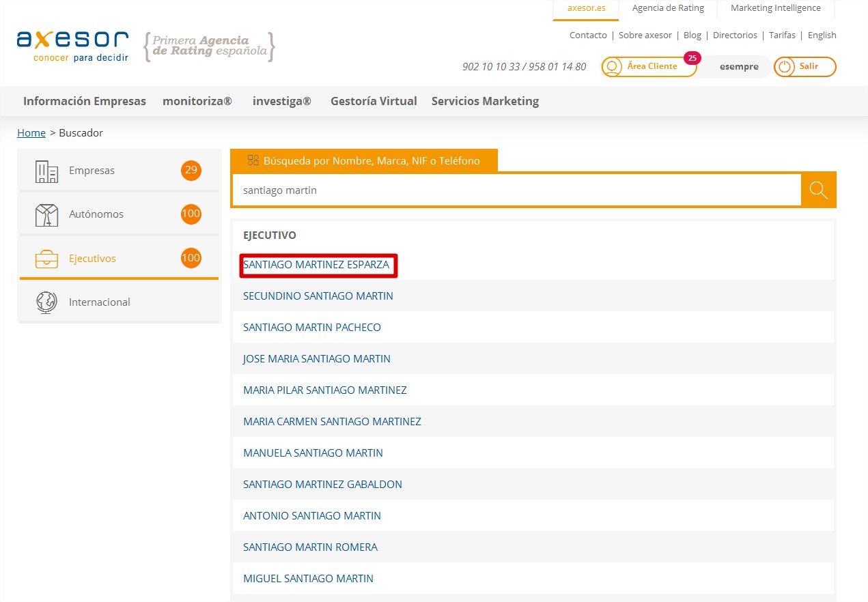Open SANTIAGO MARTIN PACHECO result
Image resolution: width=868 pixels, height=602 pixels.
pyautogui.click(x=312, y=328)
